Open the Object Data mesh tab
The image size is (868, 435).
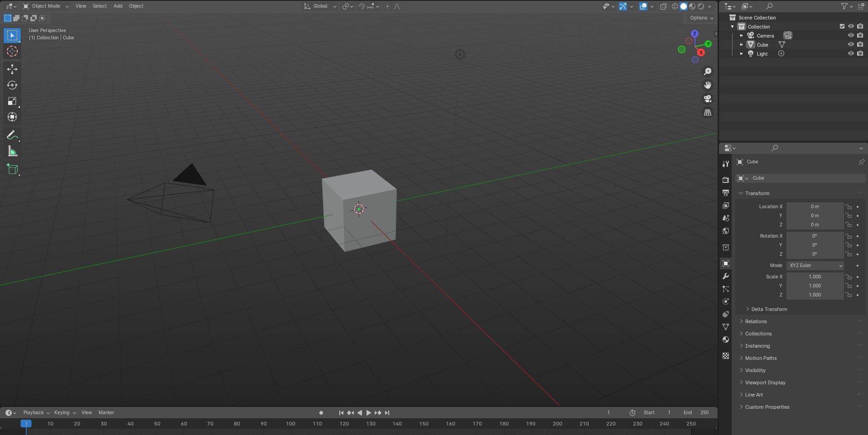726,327
